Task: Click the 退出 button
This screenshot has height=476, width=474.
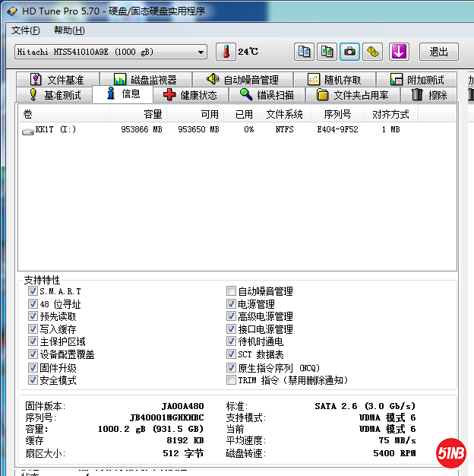Action: pyautogui.click(x=439, y=52)
